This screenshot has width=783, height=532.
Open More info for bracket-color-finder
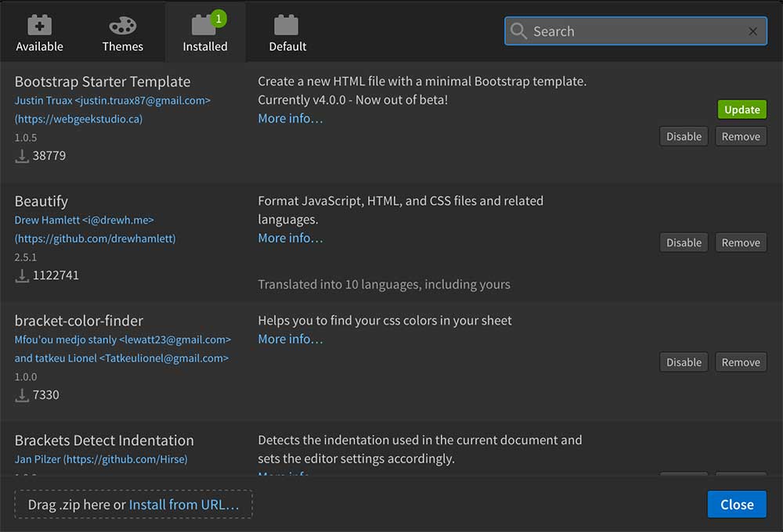[290, 339]
